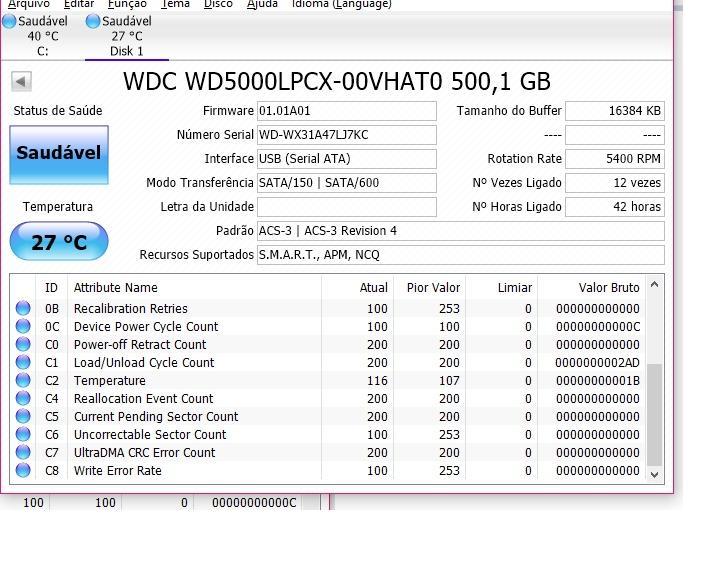Click the Saudável health status button
This screenshot has width=719, height=565.
59,155
